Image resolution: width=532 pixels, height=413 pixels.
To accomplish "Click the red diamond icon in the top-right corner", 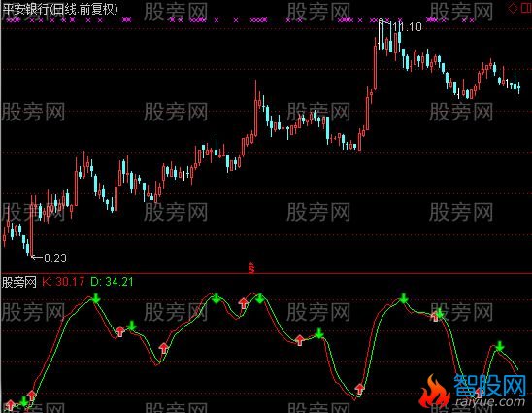I will tap(513, 8).
